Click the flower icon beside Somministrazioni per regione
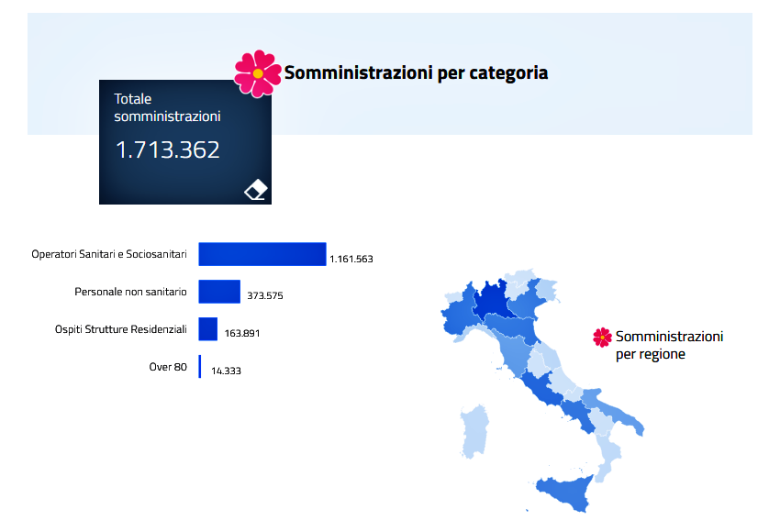The image size is (769, 532). (602, 338)
